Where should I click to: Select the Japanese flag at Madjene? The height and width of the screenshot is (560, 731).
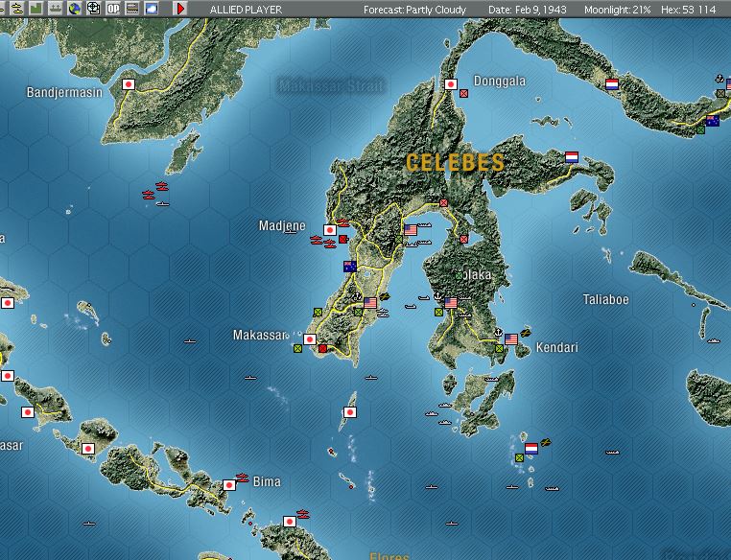330,230
